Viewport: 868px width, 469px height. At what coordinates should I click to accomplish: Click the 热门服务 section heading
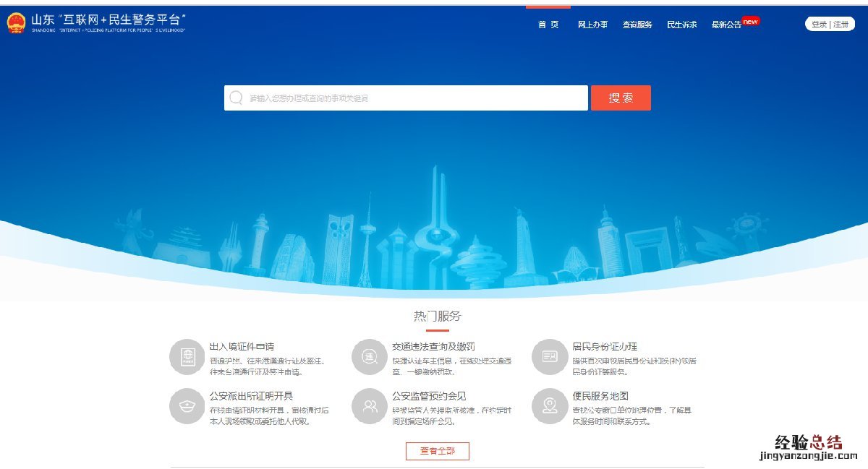click(437, 317)
